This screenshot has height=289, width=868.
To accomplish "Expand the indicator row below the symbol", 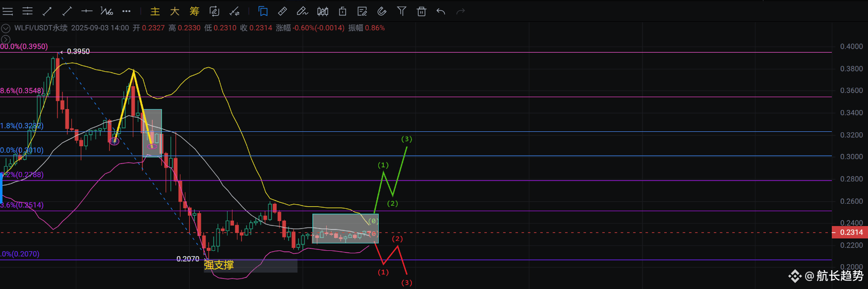I will (x=6, y=39).
